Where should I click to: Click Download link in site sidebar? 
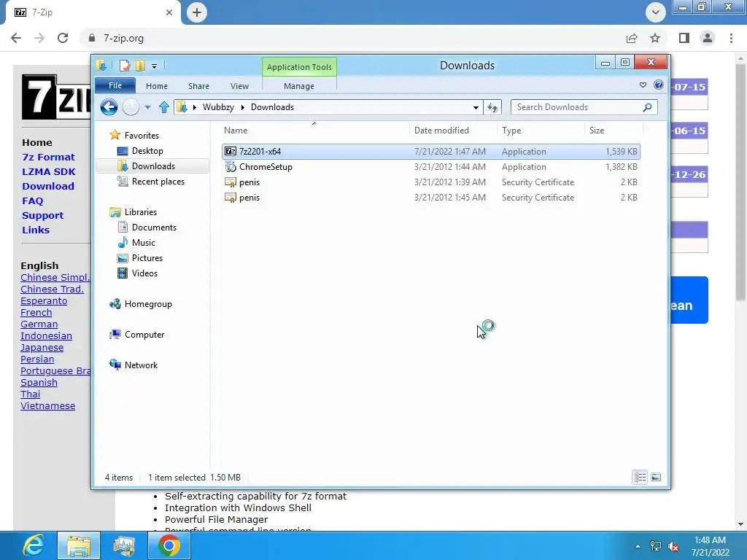tap(47, 186)
